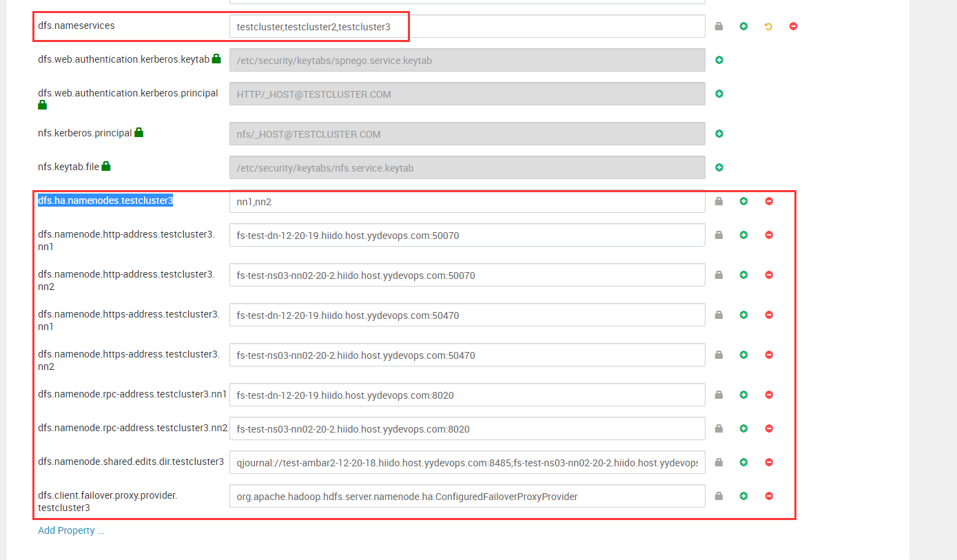Toggle final lock on https-address.testcluster3.nn1
Viewport: 957px width, 560px height.
point(719,315)
